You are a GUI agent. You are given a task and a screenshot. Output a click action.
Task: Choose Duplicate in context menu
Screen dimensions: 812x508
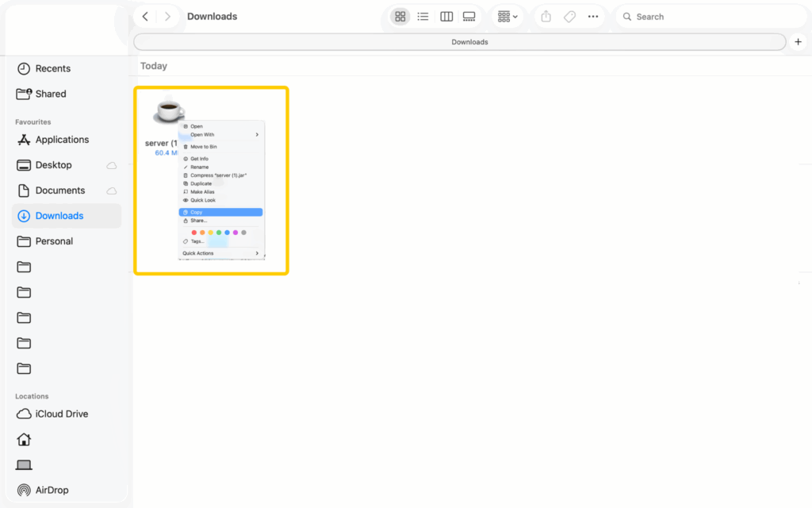220,183
